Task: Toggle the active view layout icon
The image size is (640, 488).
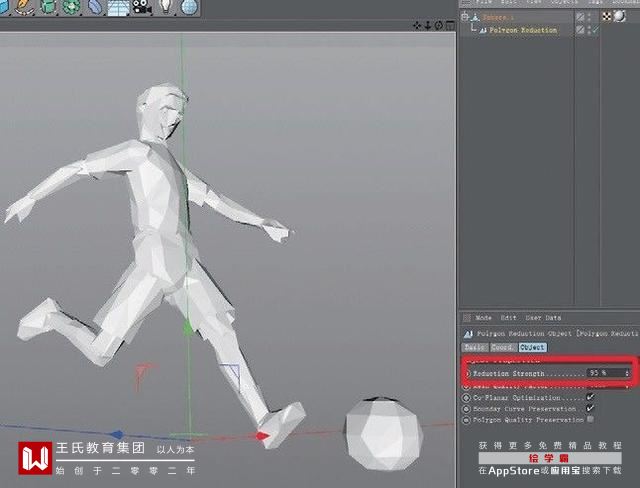Action: 449,26
